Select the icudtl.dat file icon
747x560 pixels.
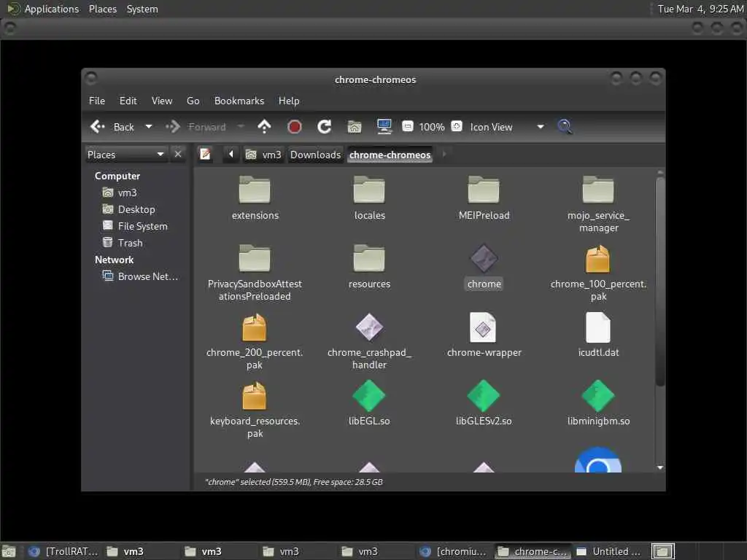tap(598, 327)
